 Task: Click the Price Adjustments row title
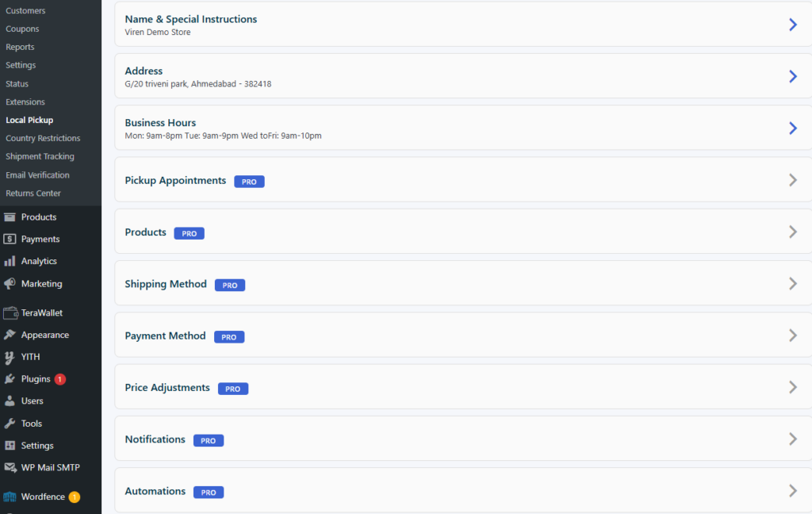click(x=167, y=388)
